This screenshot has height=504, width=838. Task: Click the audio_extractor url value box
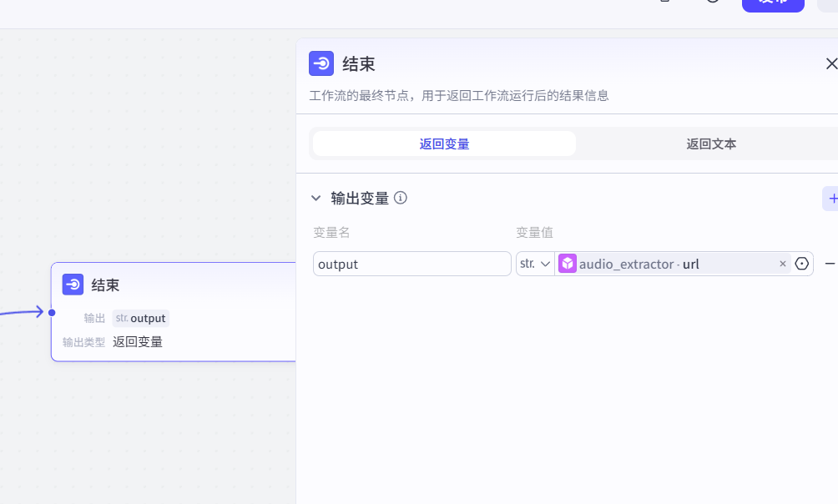[674, 264]
